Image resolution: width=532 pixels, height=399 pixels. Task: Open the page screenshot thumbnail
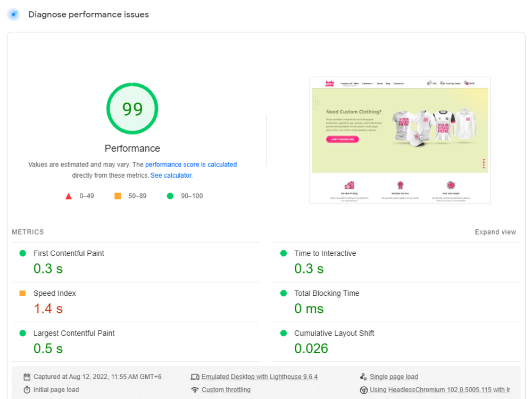[x=400, y=140]
